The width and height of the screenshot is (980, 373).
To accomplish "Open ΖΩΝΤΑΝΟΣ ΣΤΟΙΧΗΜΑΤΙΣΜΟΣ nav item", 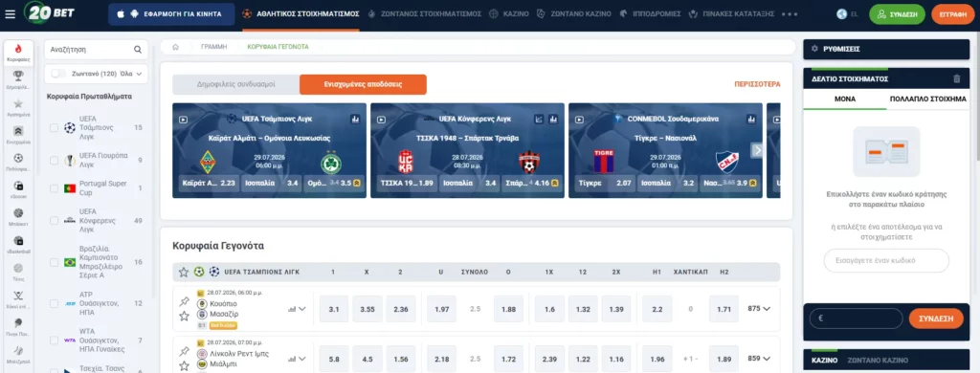I will tap(425, 13).
